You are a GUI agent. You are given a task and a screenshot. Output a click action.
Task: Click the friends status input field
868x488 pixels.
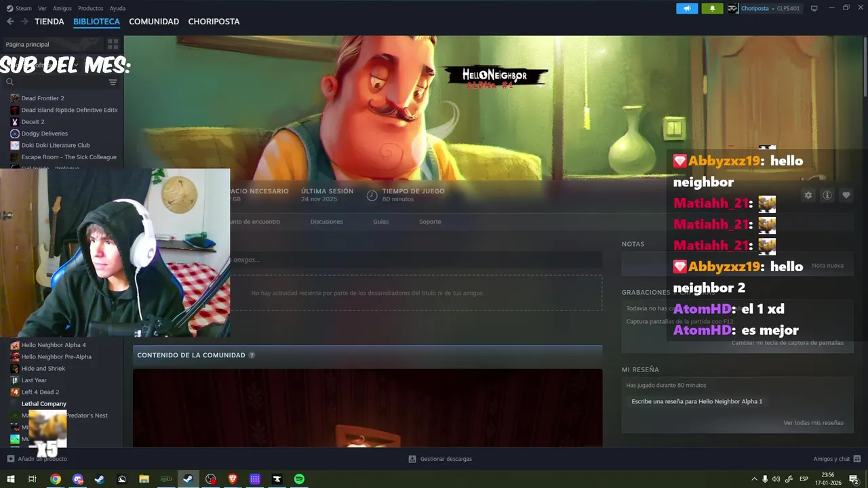[416, 260]
